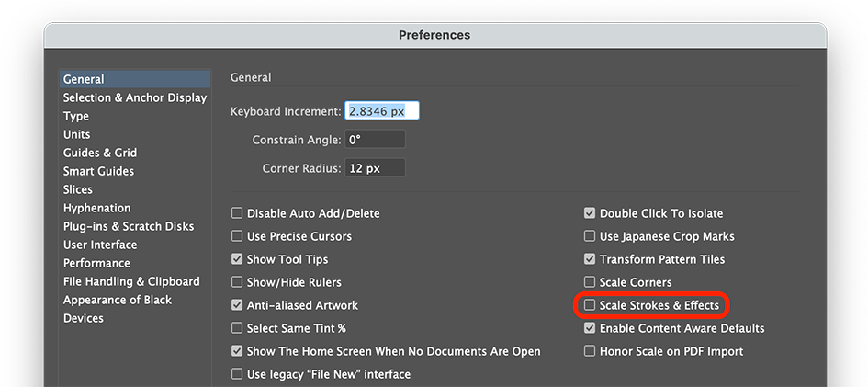Enable Honor Scale on PDF Import

tap(590, 351)
